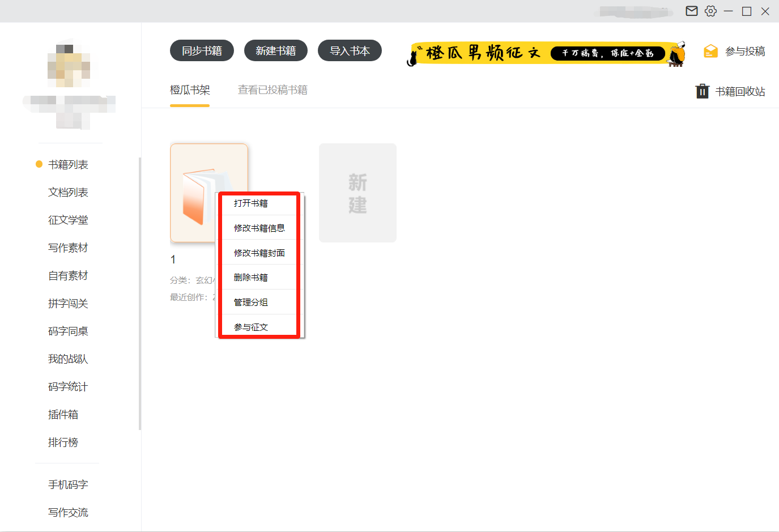
Task: Click the sidebar vertical scrollbar
Action: (x=140, y=293)
